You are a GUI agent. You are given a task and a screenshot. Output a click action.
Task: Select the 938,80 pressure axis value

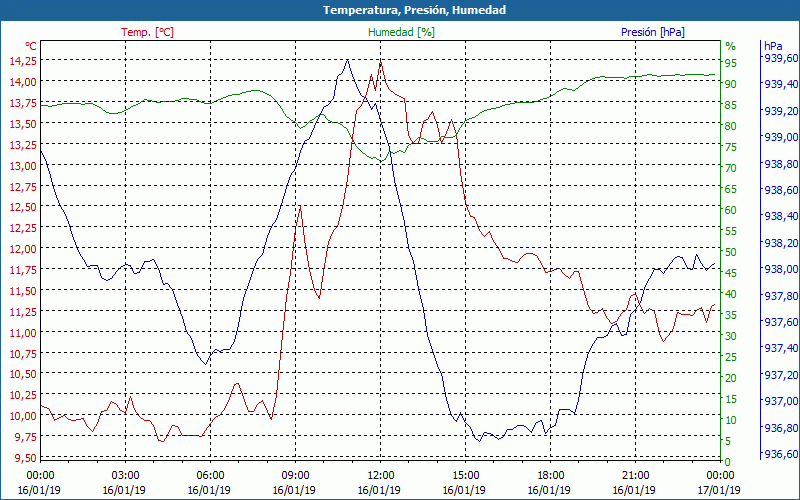tap(781, 164)
